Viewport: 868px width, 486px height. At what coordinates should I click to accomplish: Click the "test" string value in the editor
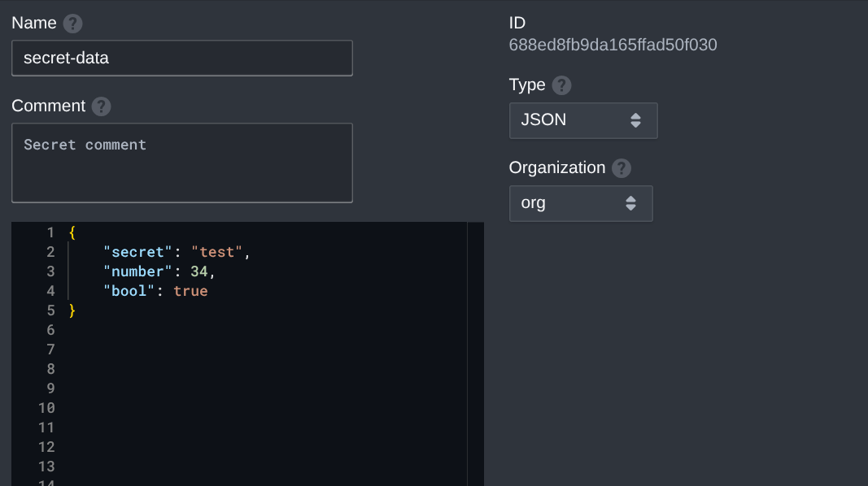216,252
